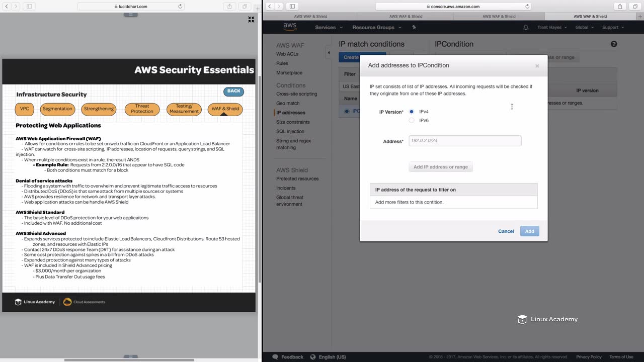The width and height of the screenshot is (644, 362).
Task: Go forward in the AWS console Safari window
Action: click(x=279, y=7)
